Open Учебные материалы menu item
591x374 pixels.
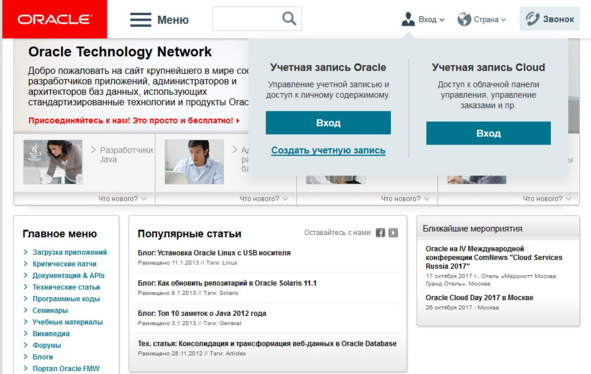tap(68, 322)
